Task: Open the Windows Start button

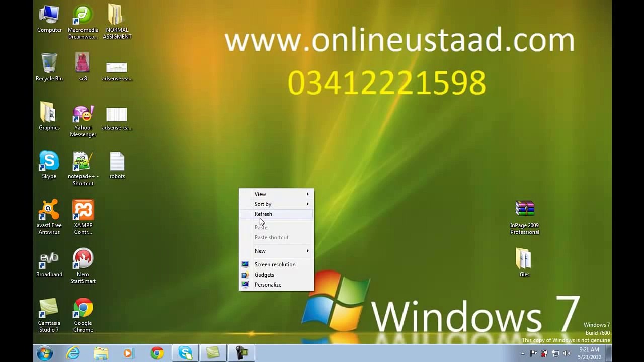Action: [x=45, y=353]
